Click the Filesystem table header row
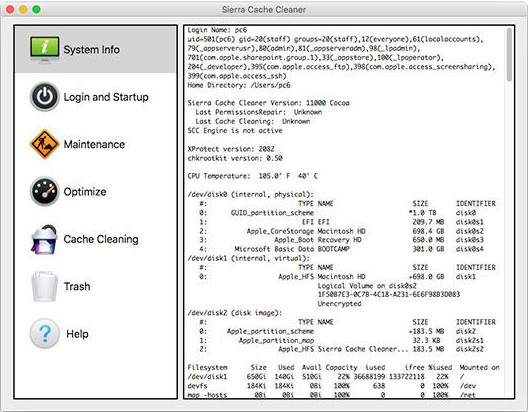This screenshot has height=412, width=528. coord(343,368)
